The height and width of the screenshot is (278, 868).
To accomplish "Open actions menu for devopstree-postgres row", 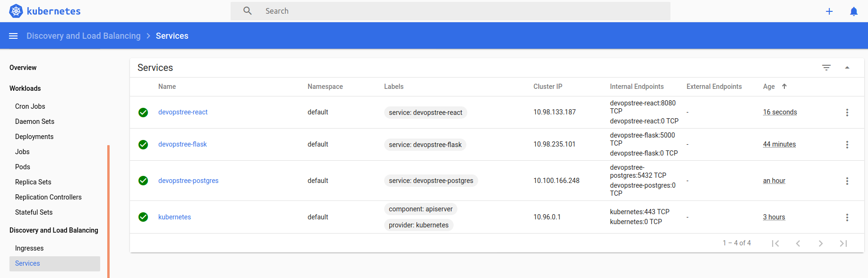I will [x=847, y=181].
